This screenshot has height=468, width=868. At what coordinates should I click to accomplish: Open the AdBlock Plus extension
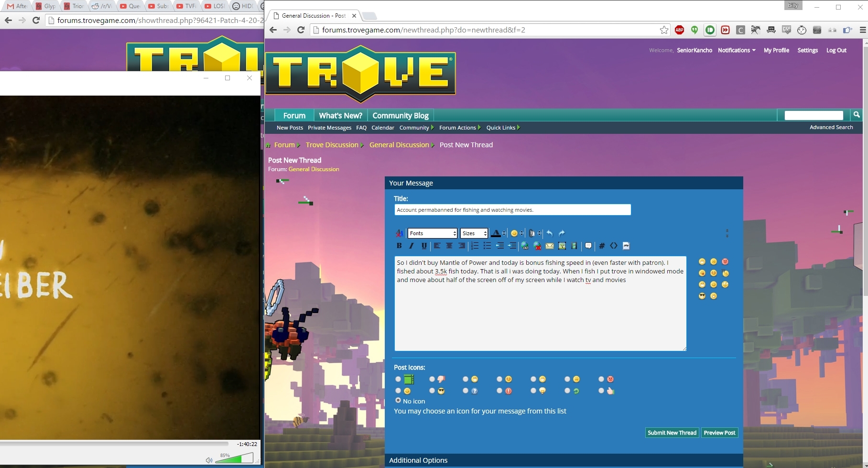pos(679,30)
